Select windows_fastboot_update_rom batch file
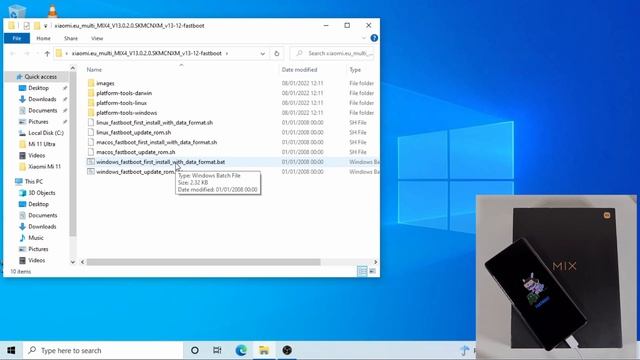The height and width of the screenshot is (360, 640). point(135,172)
